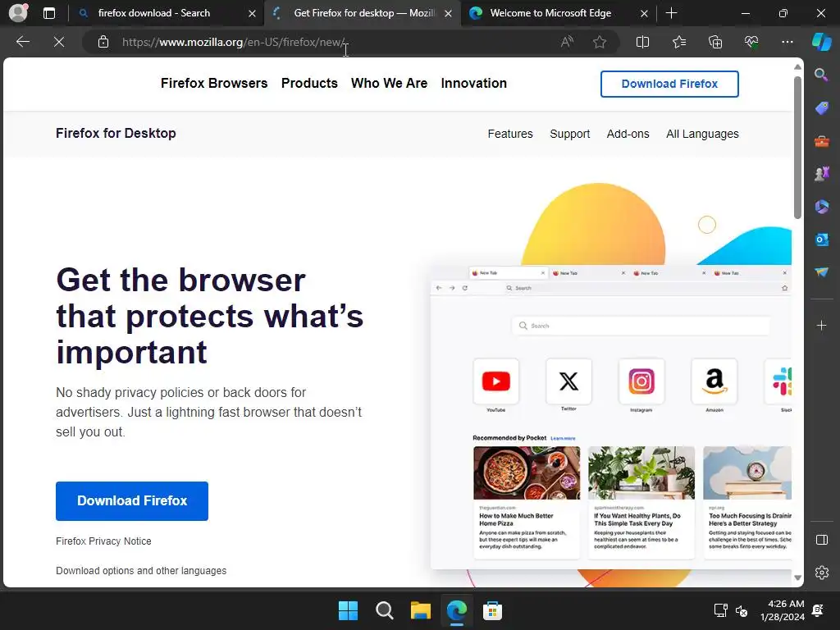Toggle the sidebar visibility icon
Image resolution: width=840 pixels, height=630 pixels.
821,540
